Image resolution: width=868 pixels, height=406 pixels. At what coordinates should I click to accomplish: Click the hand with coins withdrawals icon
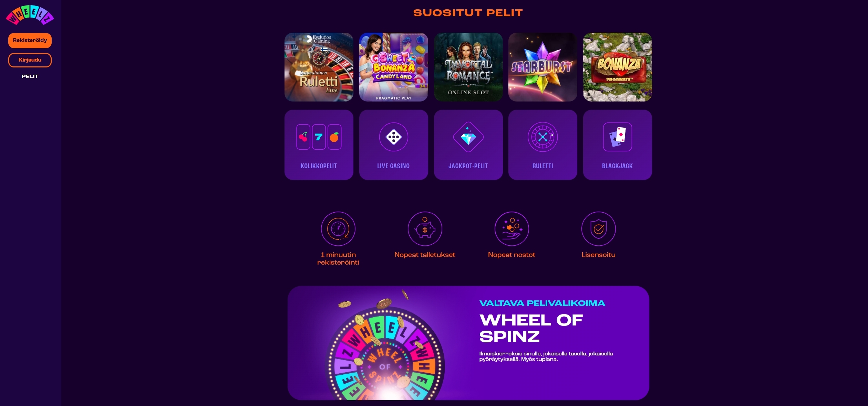511,229
